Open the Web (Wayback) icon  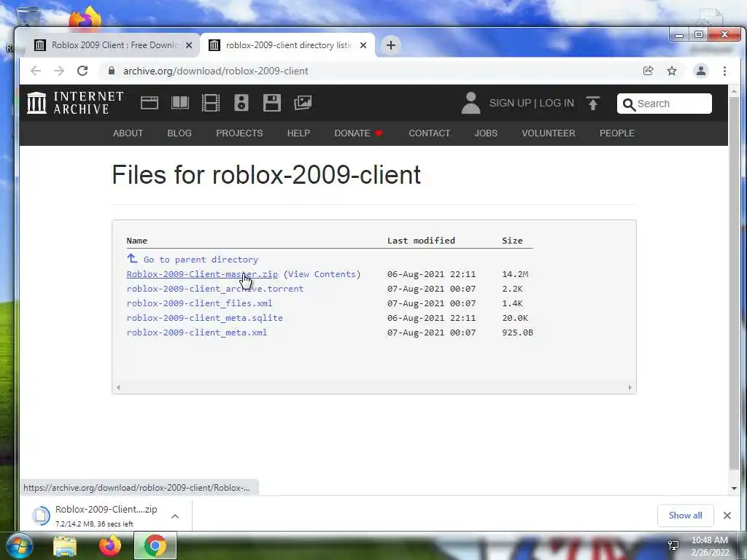point(149,103)
